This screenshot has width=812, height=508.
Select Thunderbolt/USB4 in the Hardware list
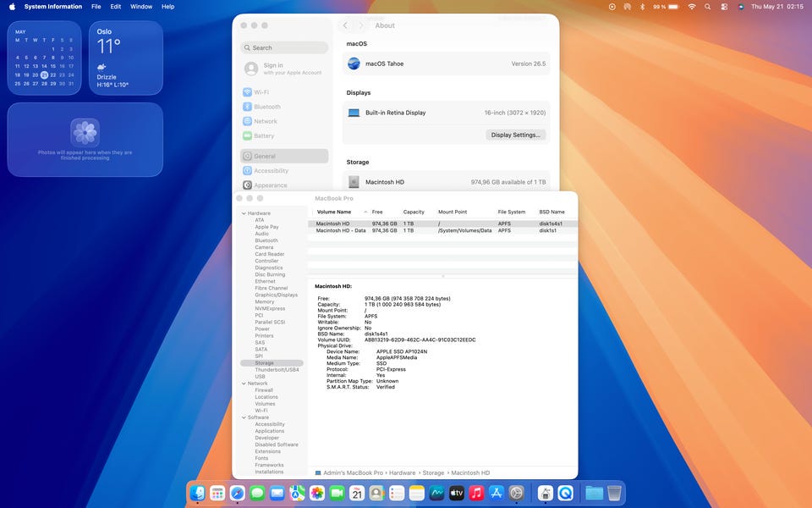pos(277,370)
